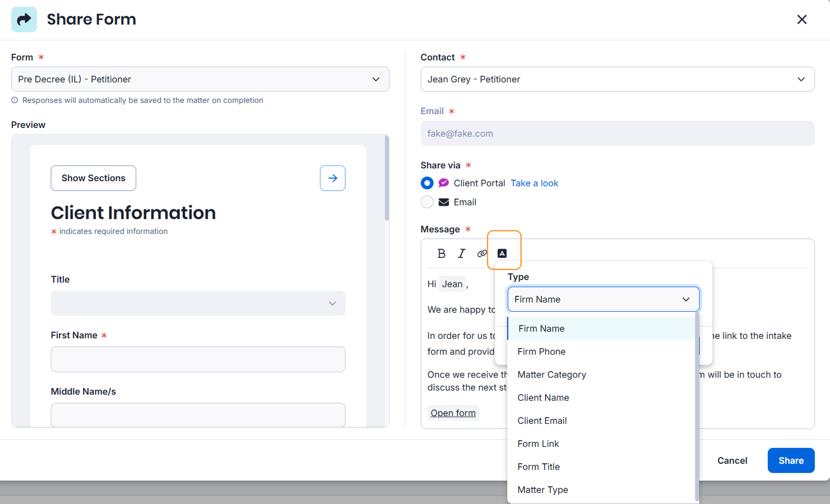Click the First Name input field
Image resolution: width=830 pixels, height=504 pixels.
(x=198, y=359)
